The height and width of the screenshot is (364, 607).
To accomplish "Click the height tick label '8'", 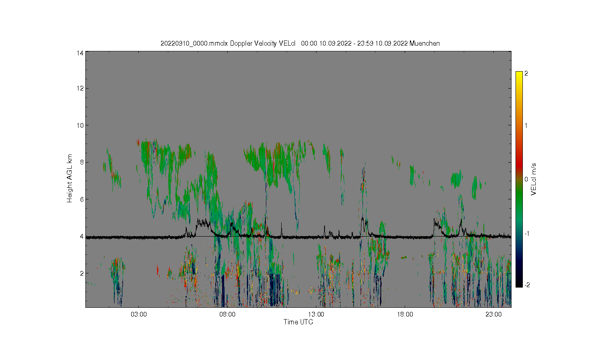I will [82, 162].
